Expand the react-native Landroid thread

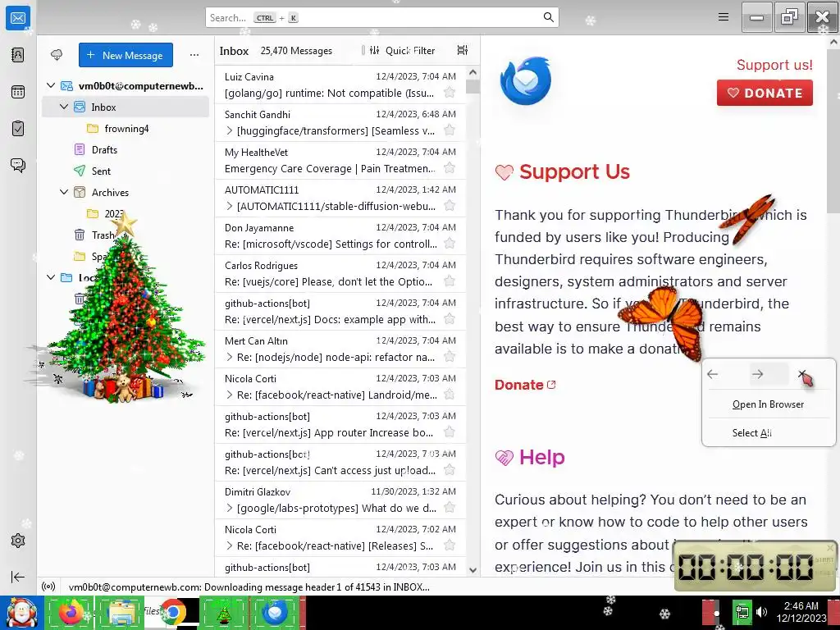(230, 395)
